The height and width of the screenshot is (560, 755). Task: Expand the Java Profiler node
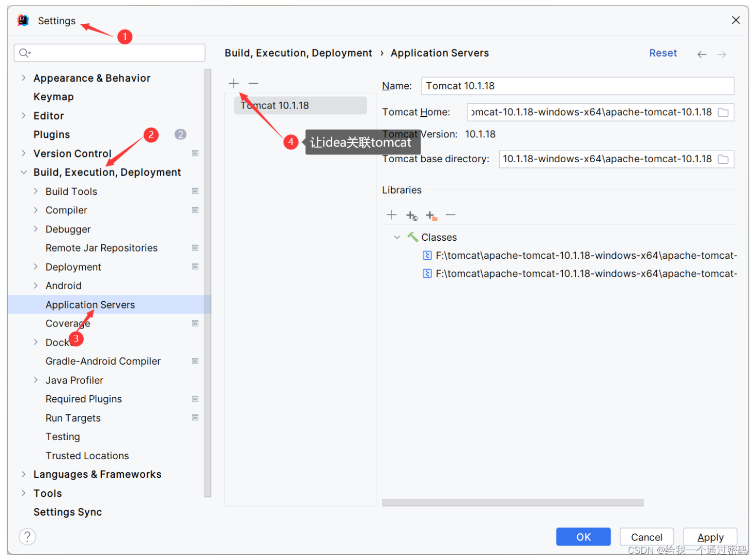(x=36, y=380)
